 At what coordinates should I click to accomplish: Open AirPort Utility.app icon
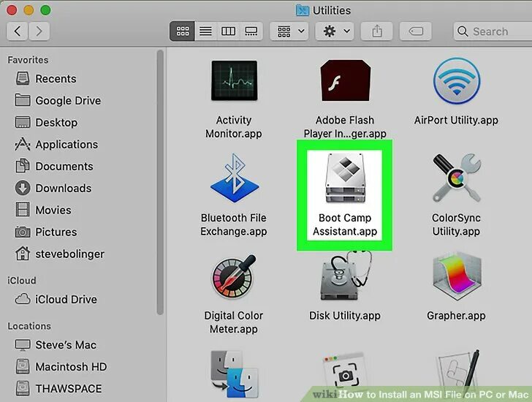coord(456,80)
